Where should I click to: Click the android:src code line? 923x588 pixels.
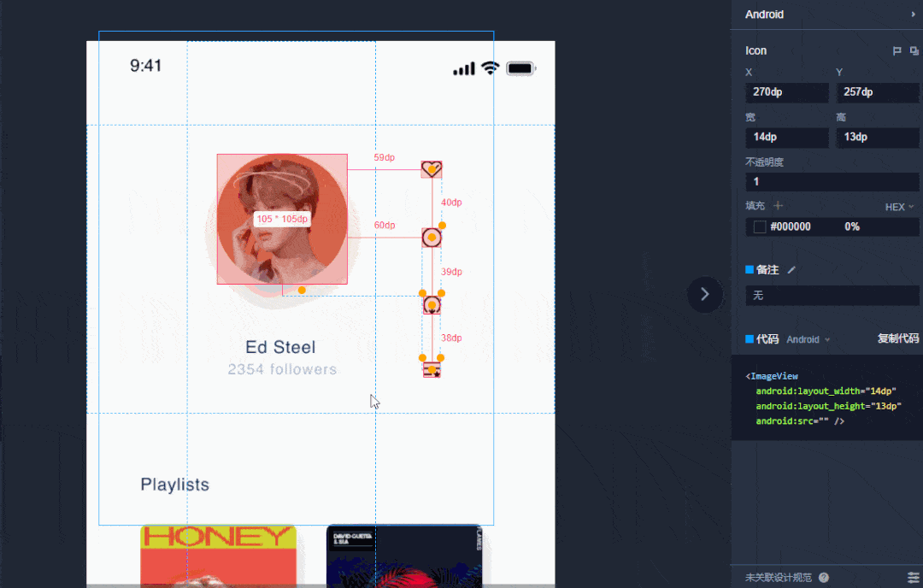(800, 420)
